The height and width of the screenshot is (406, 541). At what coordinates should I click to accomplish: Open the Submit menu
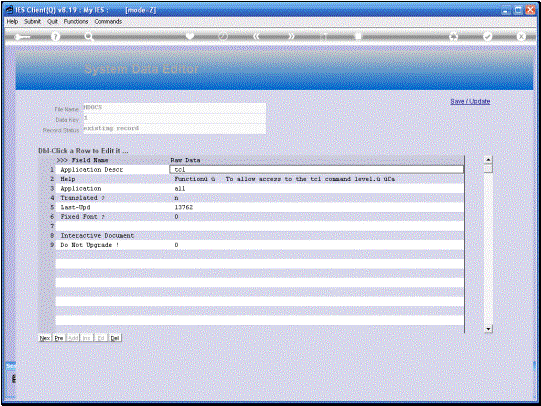[32, 21]
